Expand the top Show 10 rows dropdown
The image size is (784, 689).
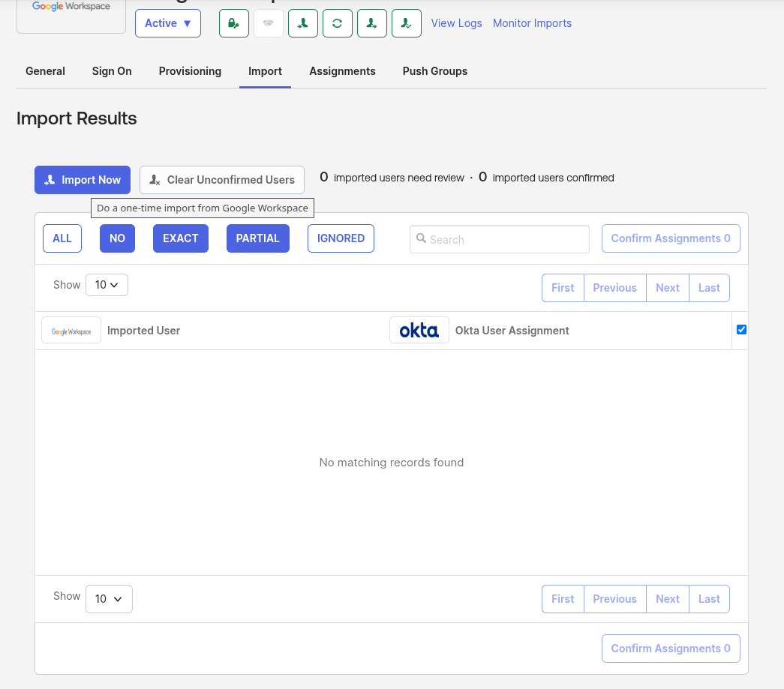pyautogui.click(x=107, y=285)
